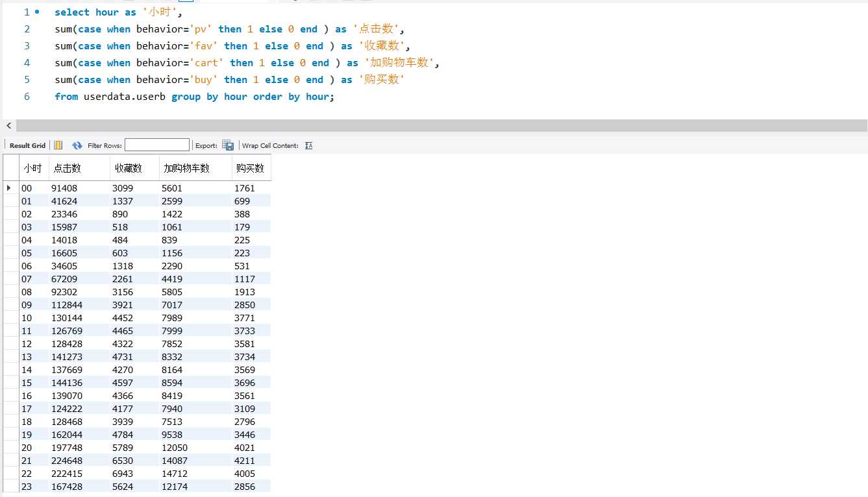This screenshot has height=497, width=868.
Task: Select cell 7852 in hour 12 row
Action: point(195,344)
